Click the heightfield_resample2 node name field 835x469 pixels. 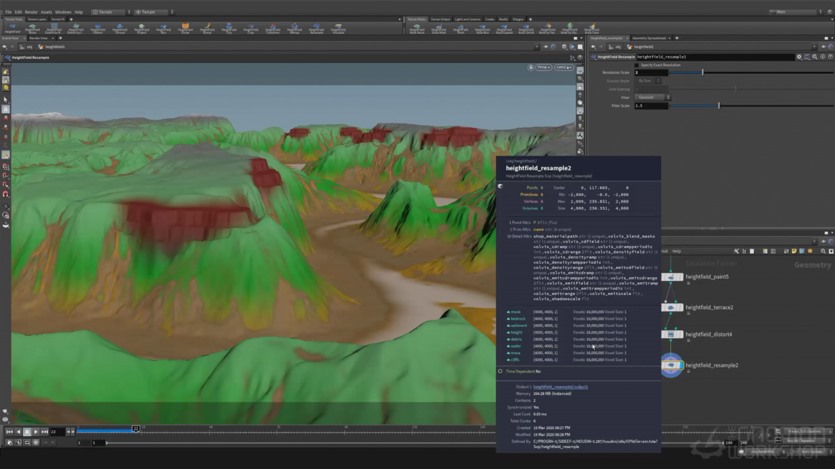pyautogui.click(x=715, y=57)
